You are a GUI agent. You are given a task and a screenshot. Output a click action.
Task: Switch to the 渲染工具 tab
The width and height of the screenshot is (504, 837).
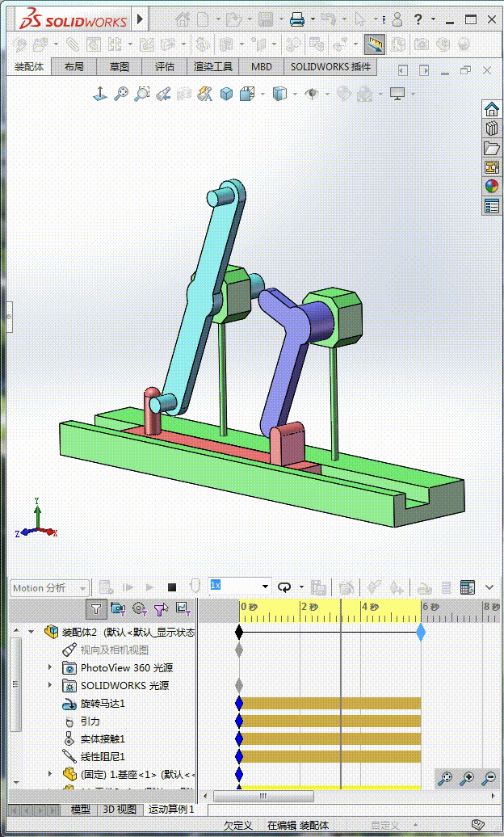212,67
